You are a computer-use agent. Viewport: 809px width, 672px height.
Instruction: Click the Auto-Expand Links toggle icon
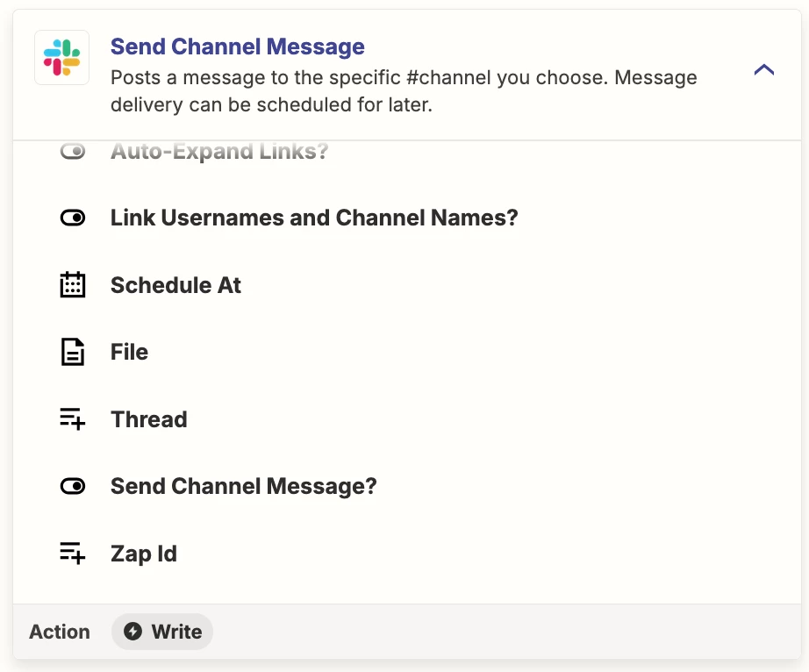click(x=73, y=152)
